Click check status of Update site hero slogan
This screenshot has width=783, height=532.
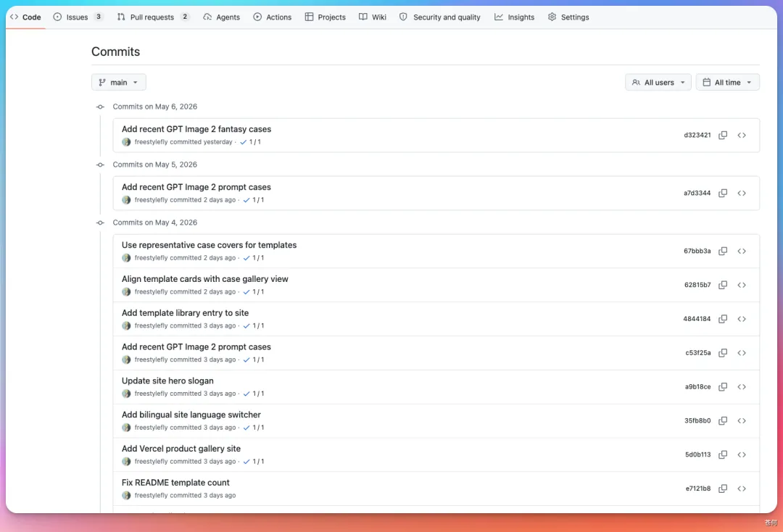(253, 394)
